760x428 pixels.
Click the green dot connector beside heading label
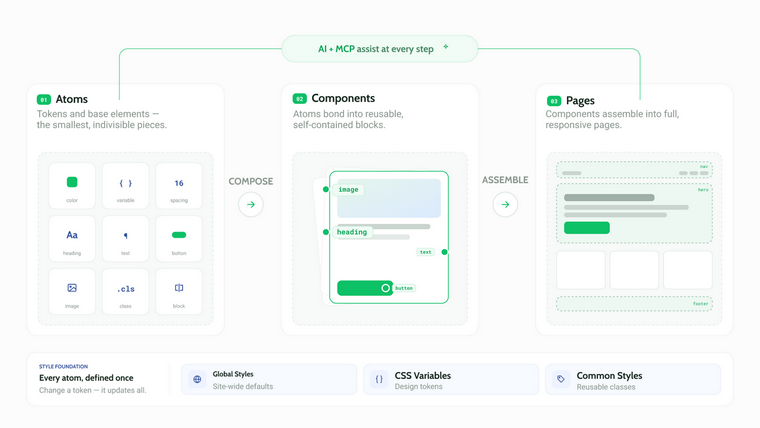326,232
